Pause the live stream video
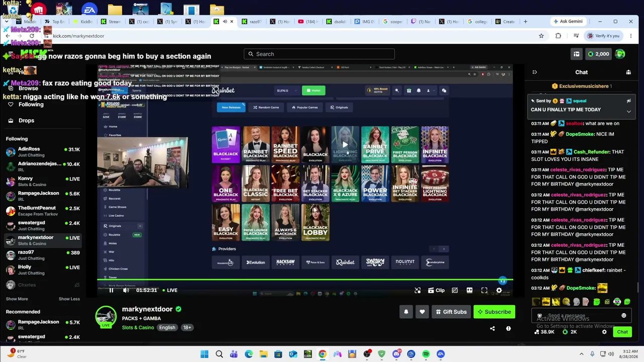The image size is (644, 362). 111,290
